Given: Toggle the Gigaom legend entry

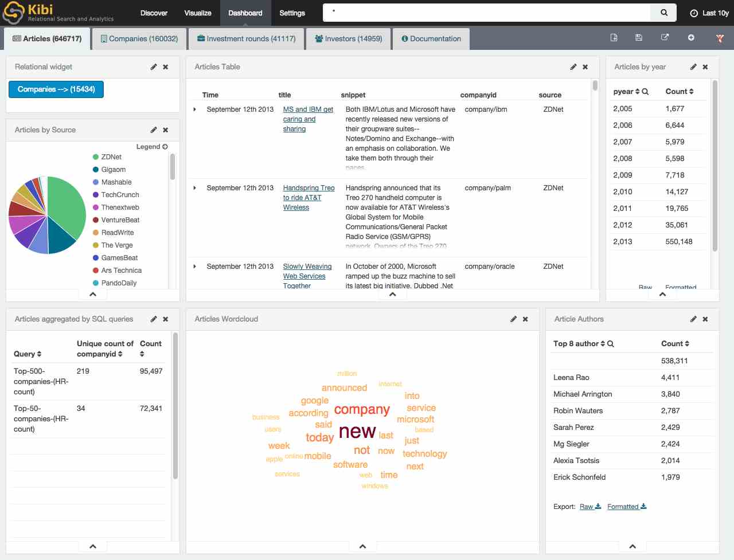Looking at the screenshot, I should pos(109,170).
